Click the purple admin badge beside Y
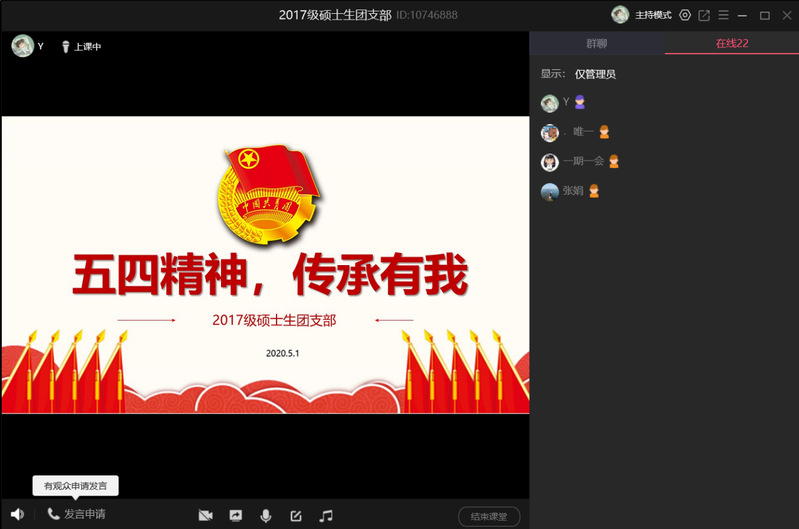This screenshot has width=799, height=529. coord(579,102)
